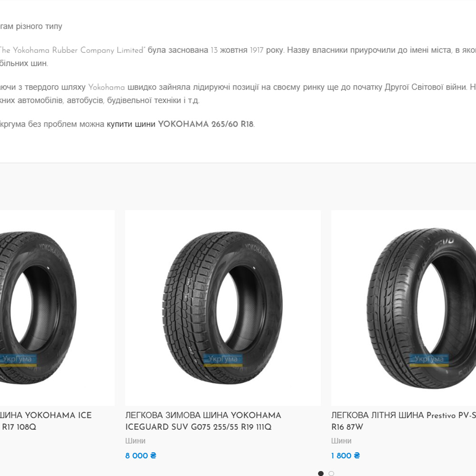Open the 'ЛЕГКОВА ЛІТНЯ ШИНА Prestivo' product title
Viewport: 476px width, 476px height.
coord(404,416)
